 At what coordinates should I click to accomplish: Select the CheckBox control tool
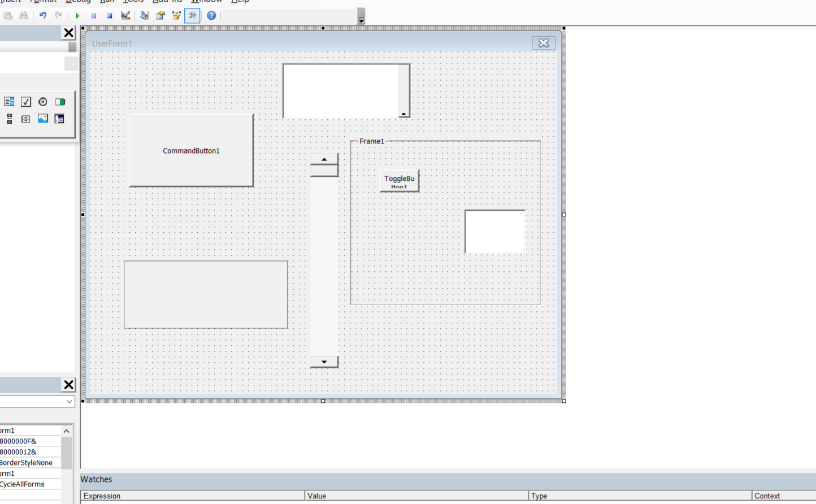click(x=26, y=102)
